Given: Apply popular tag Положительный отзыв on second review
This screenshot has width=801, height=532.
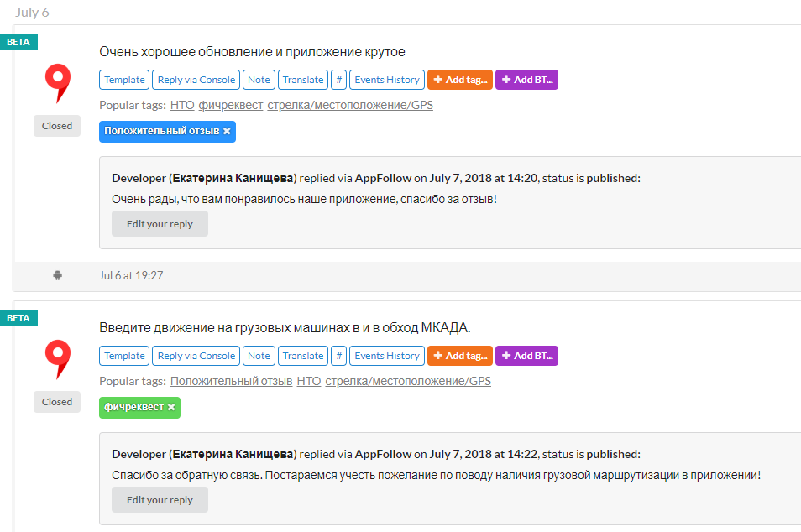Looking at the screenshot, I should pos(229,382).
